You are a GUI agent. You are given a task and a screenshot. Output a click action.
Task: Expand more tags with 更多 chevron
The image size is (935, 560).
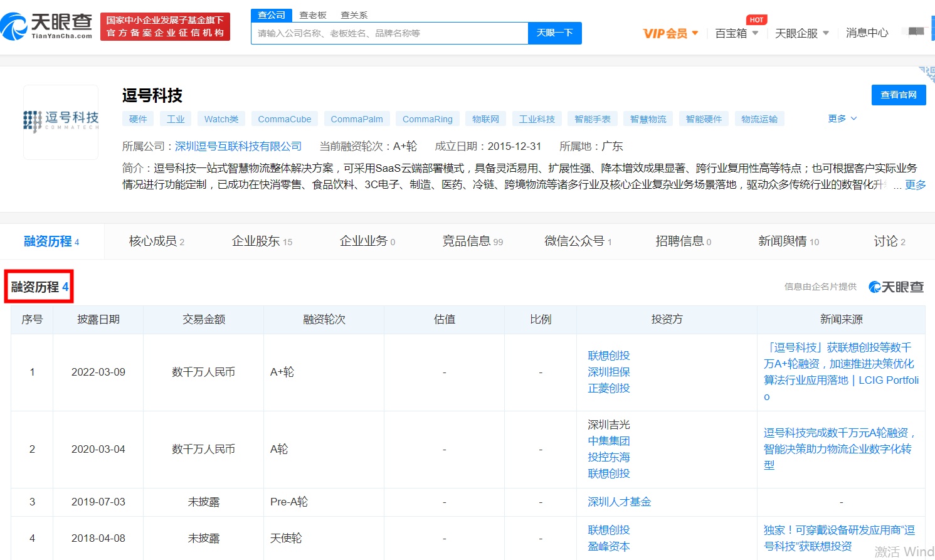842,119
